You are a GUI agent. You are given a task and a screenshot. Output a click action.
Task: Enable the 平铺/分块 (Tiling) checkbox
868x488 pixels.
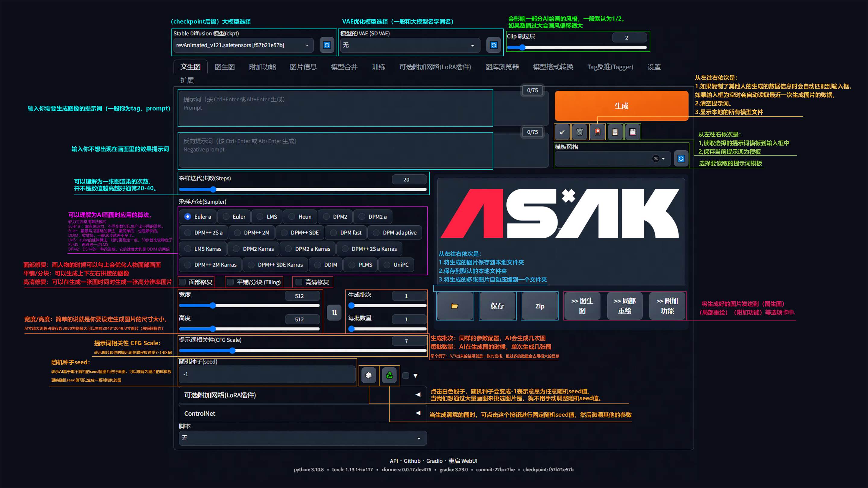click(230, 282)
